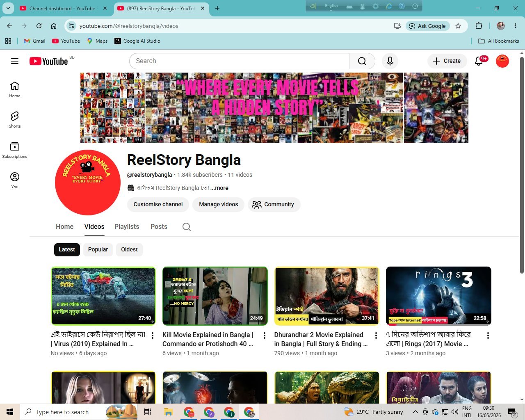The height and width of the screenshot is (420, 525).
Task: Open the Community button
Action: 274,204
